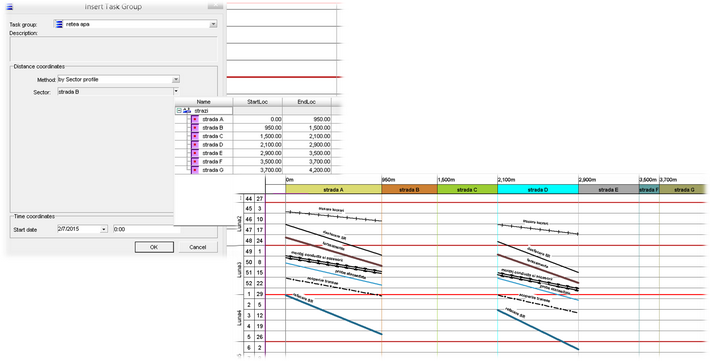Image resolution: width=710 pixels, height=361 pixels.
Task: Click the strada B sector icon
Action: pyautogui.click(x=195, y=128)
